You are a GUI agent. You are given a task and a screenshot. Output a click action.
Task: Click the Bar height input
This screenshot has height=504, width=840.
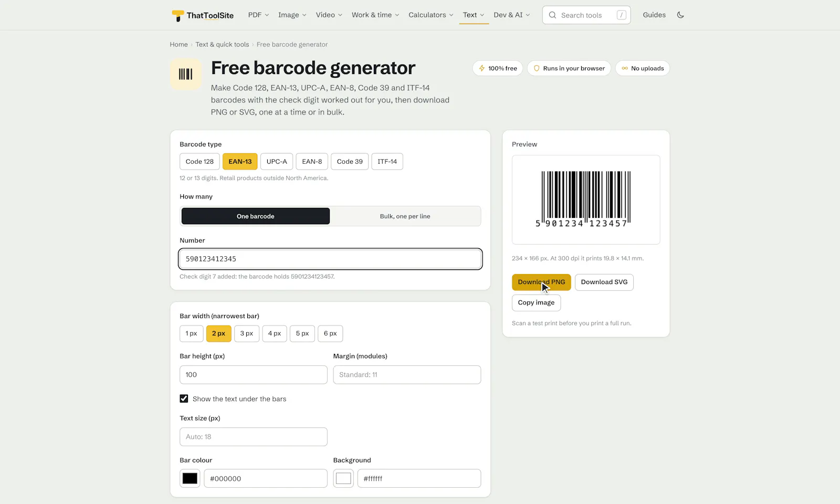pos(254,375)
